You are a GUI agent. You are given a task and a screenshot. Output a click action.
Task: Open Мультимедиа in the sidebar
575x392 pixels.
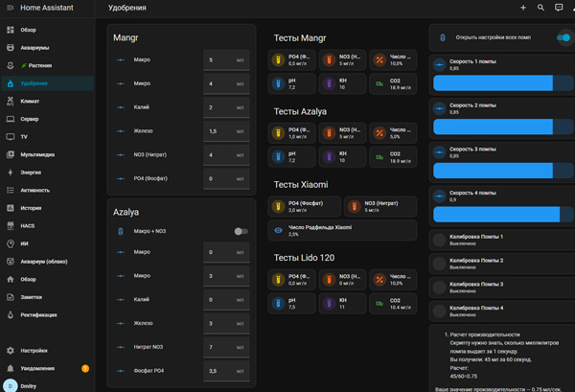(x=48, y=154)
